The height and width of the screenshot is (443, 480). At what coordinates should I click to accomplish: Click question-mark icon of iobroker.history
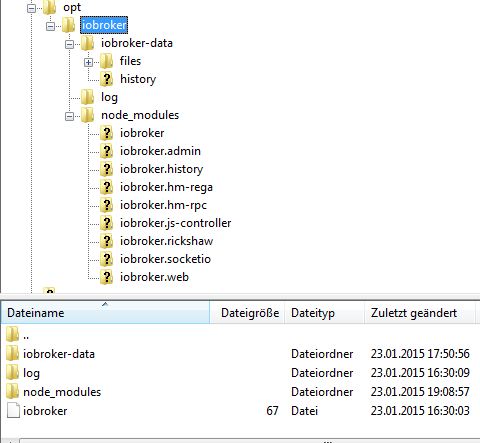tap(107, 169)
